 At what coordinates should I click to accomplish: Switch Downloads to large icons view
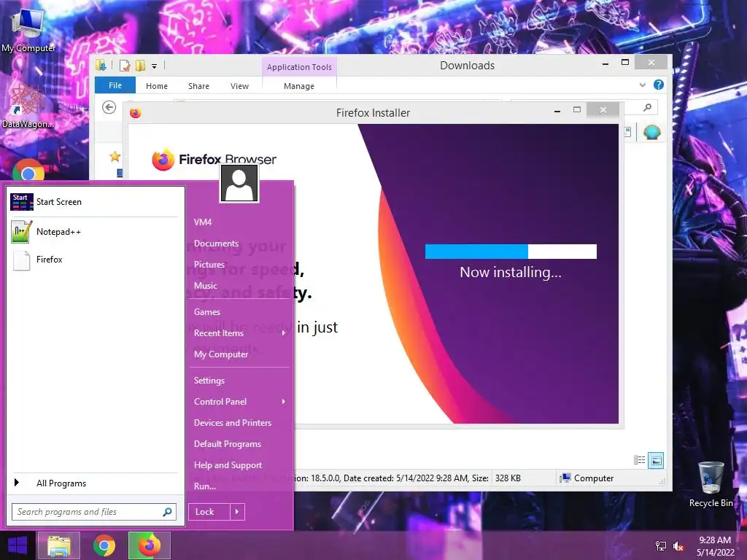click(656, 460)
